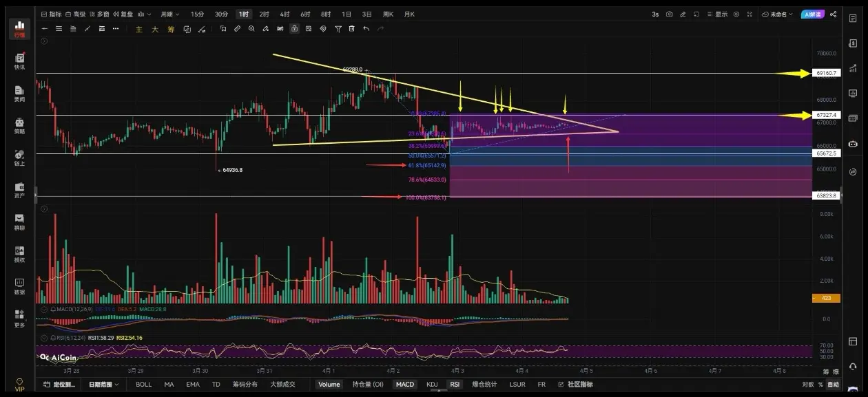
Task: Open 社区指标 community indicators
Action: [x=575, y=384]
